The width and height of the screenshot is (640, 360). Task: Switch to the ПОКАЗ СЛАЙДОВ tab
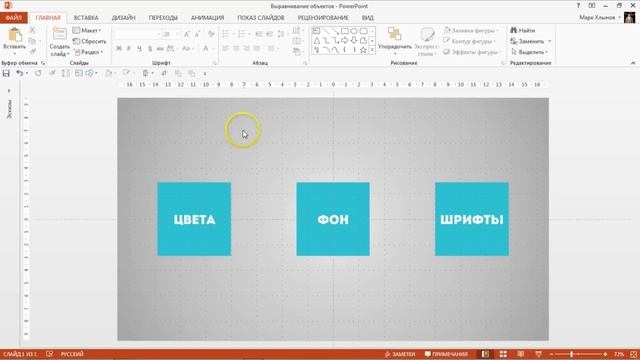click(261, 18)
